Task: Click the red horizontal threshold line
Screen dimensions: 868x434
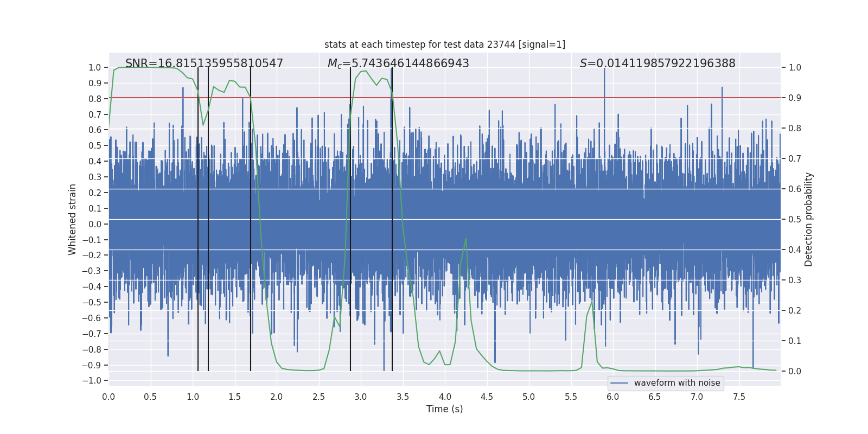Action: click(445, 98)
